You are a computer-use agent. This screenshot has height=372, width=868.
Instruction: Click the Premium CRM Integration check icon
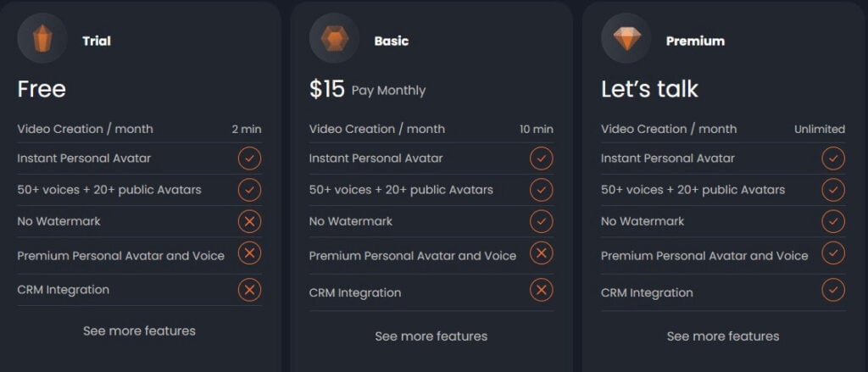coord(833,290)
